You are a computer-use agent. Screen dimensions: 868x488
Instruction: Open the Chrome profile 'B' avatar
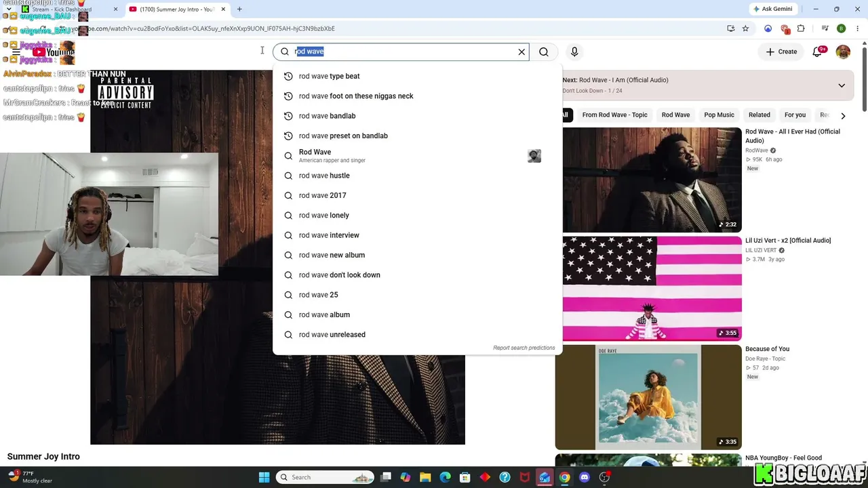click(x=841, y=28)
